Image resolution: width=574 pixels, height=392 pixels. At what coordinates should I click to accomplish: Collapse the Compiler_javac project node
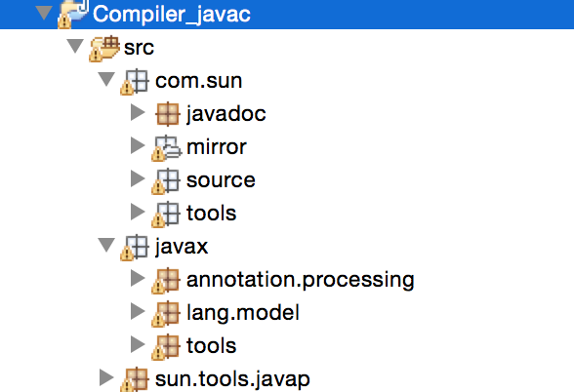tap(44, 13)
